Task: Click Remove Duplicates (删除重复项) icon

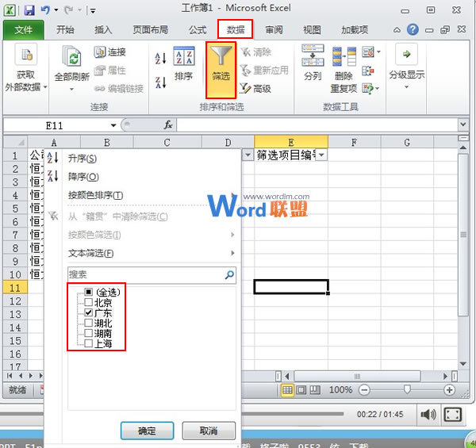Action: point(344,57)
